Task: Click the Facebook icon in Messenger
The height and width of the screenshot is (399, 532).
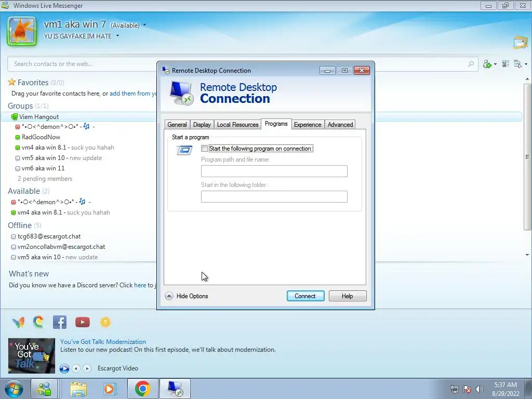Action: tap(60, 322)
